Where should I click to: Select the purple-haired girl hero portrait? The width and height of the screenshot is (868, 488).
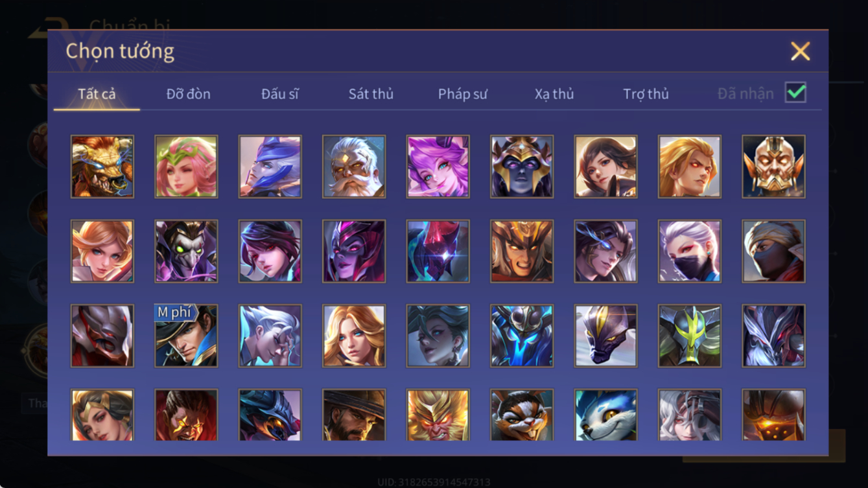438,167
